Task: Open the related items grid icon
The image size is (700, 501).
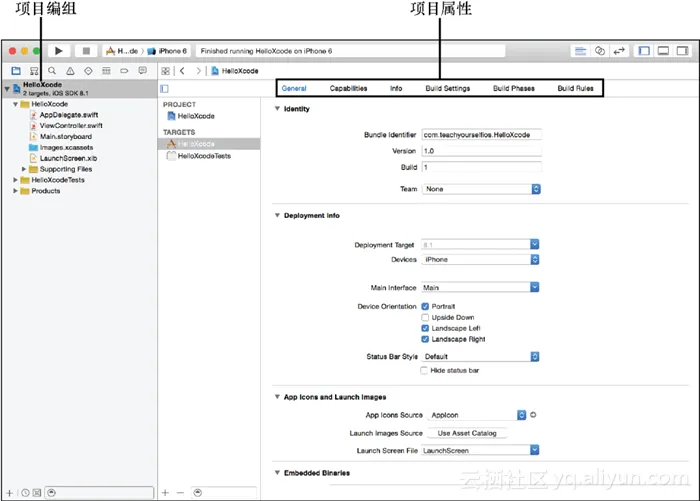Action: [x=166, y=71]
